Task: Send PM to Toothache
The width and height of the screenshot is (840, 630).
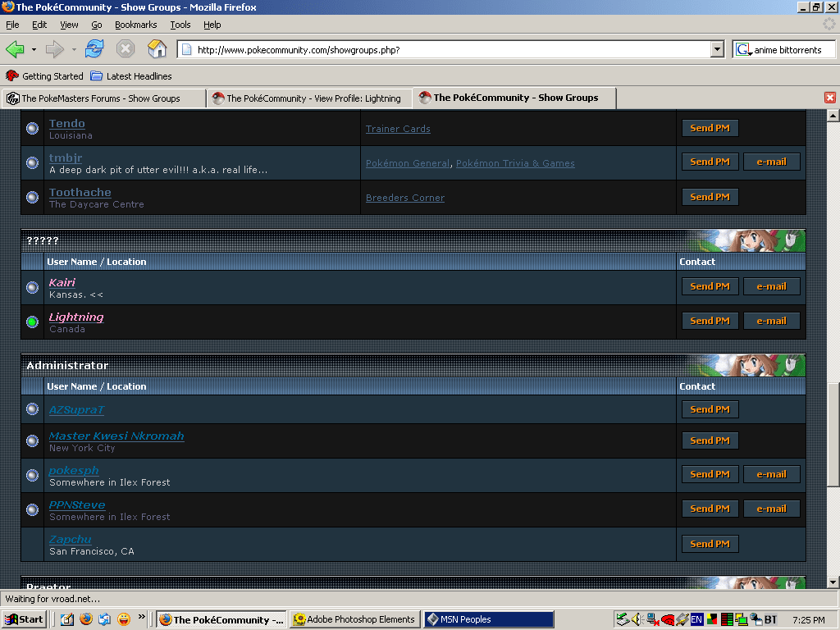Action: pos(710,197)
